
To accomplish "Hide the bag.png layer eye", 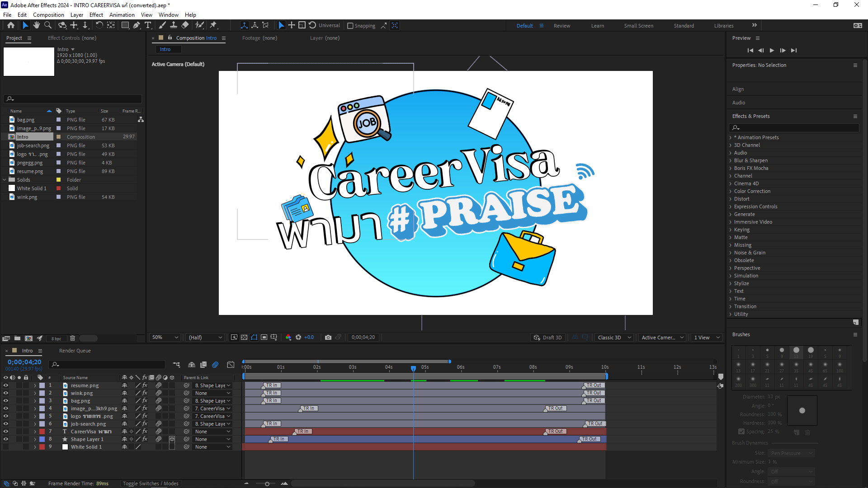I will [x=5, y=401].
